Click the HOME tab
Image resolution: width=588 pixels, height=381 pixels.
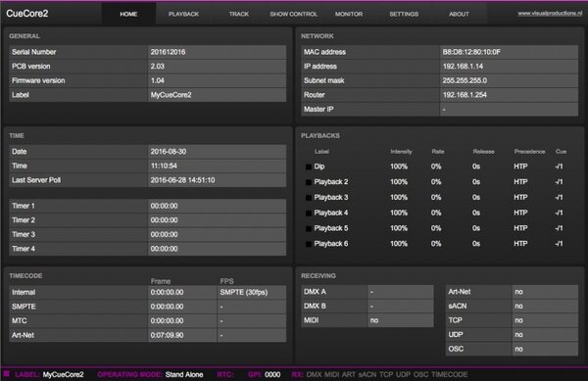(x=128, y=14)
